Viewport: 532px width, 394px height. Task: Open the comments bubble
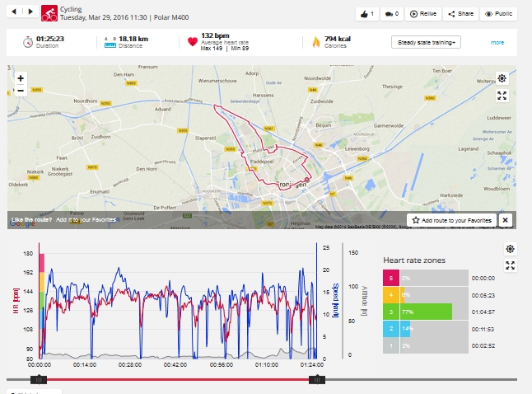(392, 14)
